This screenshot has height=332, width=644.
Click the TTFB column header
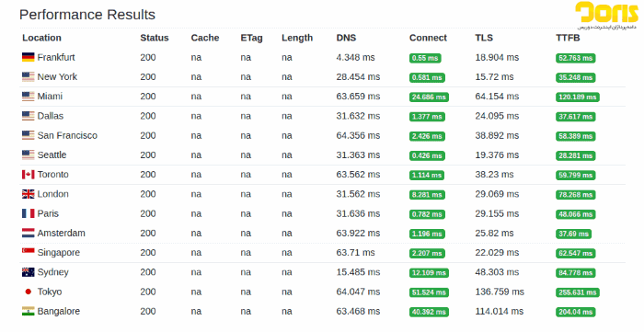(x=568, y=38)
